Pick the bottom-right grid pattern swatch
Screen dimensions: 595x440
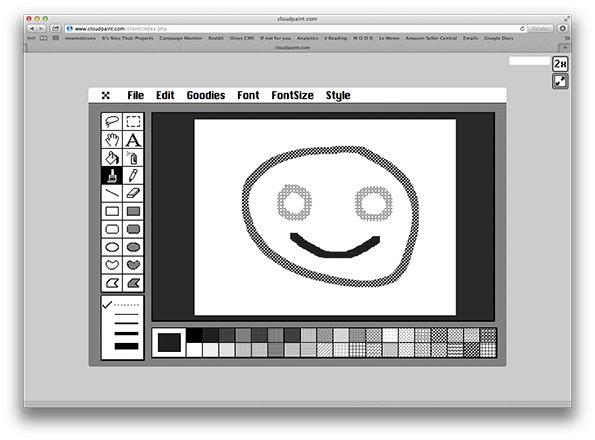488,350
